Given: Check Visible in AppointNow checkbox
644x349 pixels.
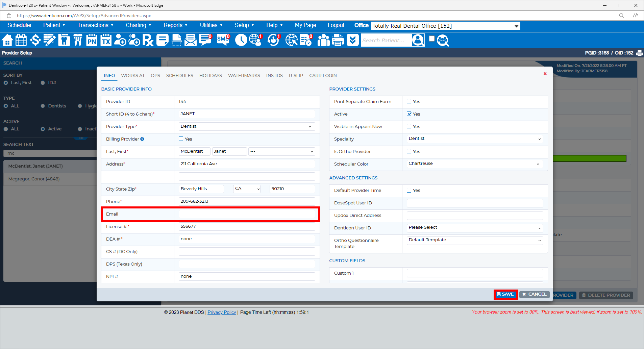Looking at the screenshot, I should [x=409, y=126].
